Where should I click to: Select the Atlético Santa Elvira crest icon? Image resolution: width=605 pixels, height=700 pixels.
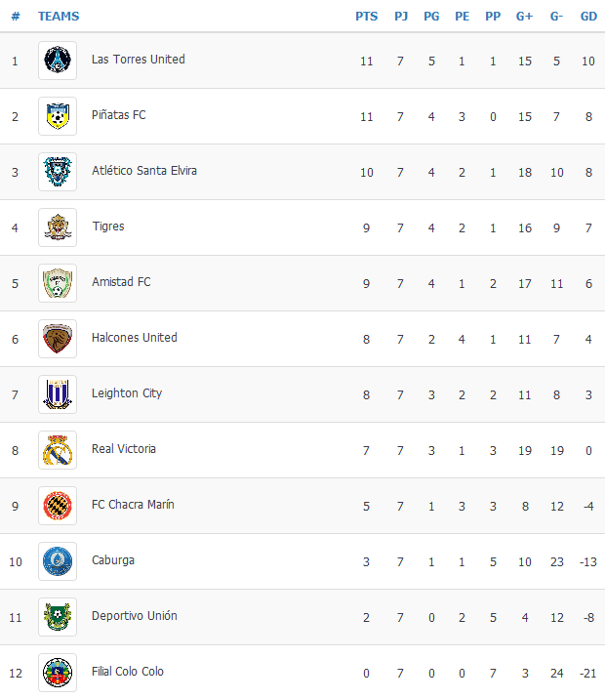[x=58, y=172]
